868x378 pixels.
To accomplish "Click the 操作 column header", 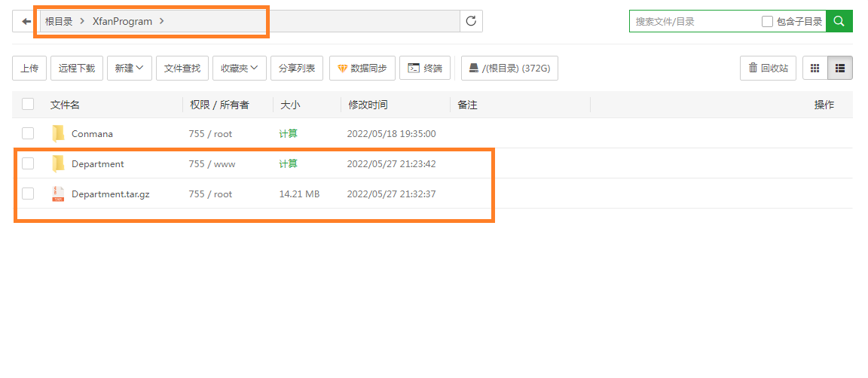I will [824, 105].
